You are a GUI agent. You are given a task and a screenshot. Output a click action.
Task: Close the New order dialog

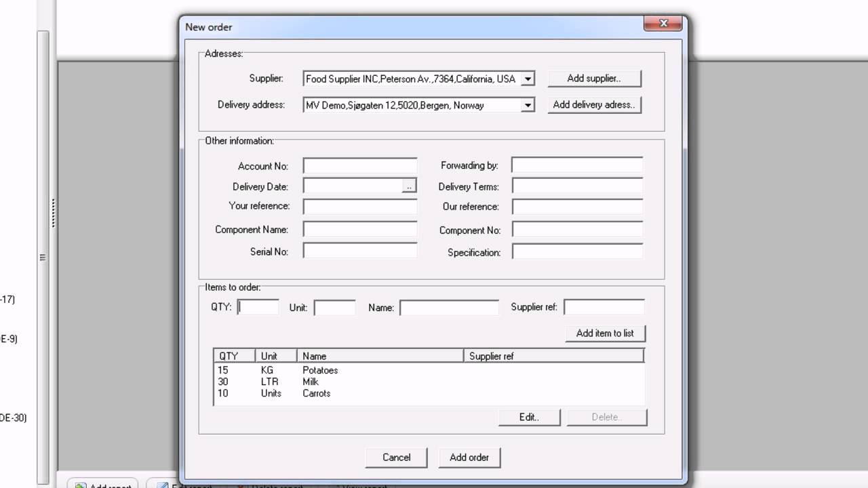(x=663, y=24)
